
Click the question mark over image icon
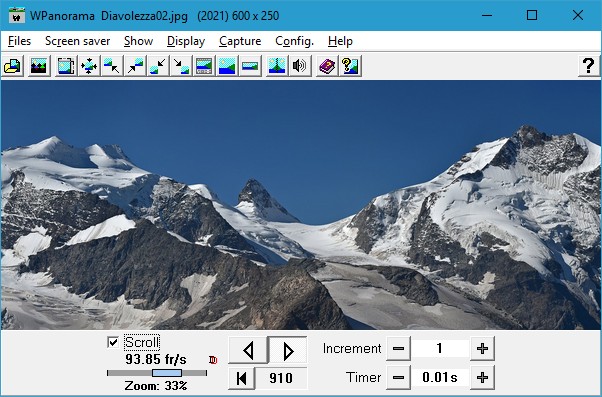350,66
